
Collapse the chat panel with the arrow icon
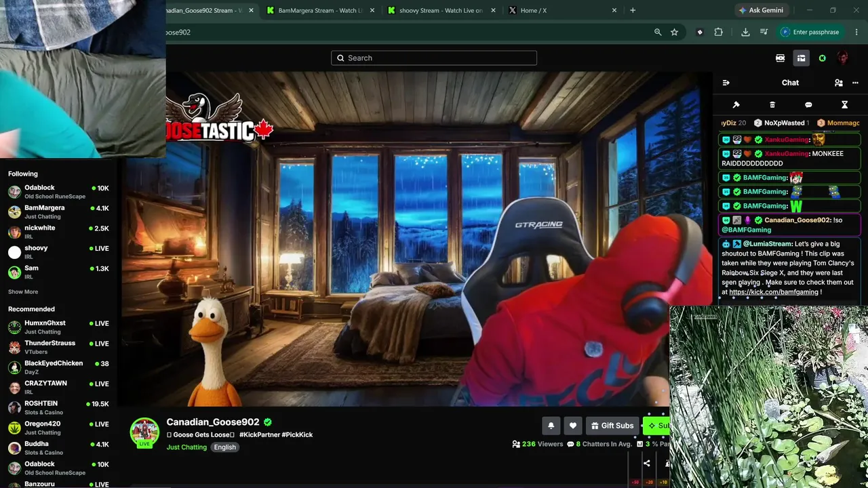pyautogui.click(x=726, y=83)
